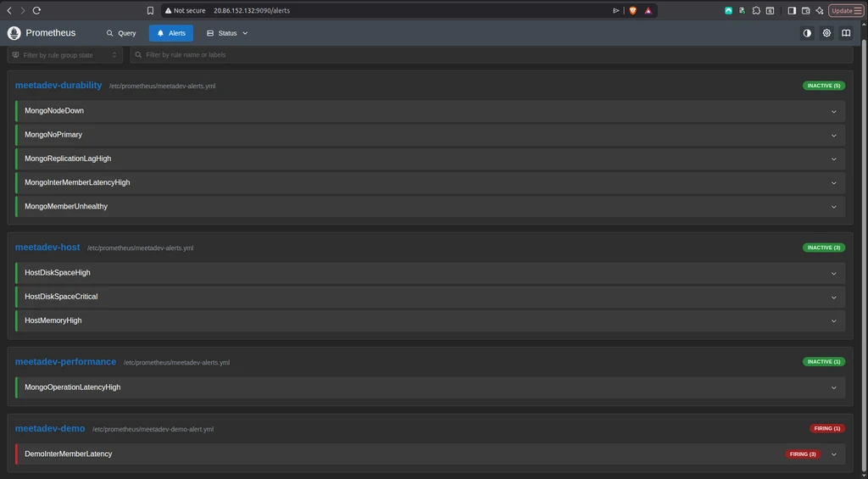Open the browser extensions puzzle icon
Screen dimensions: 868x479
(756, 10)
